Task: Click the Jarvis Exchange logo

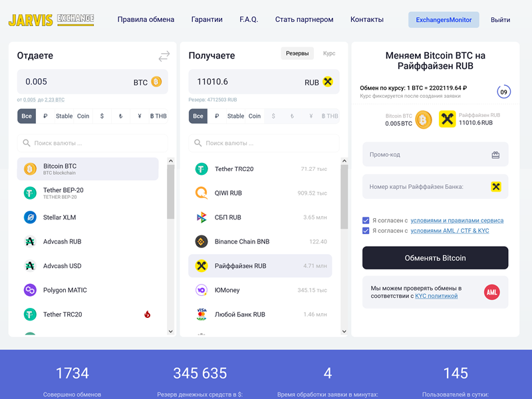Action: (51, 20)
